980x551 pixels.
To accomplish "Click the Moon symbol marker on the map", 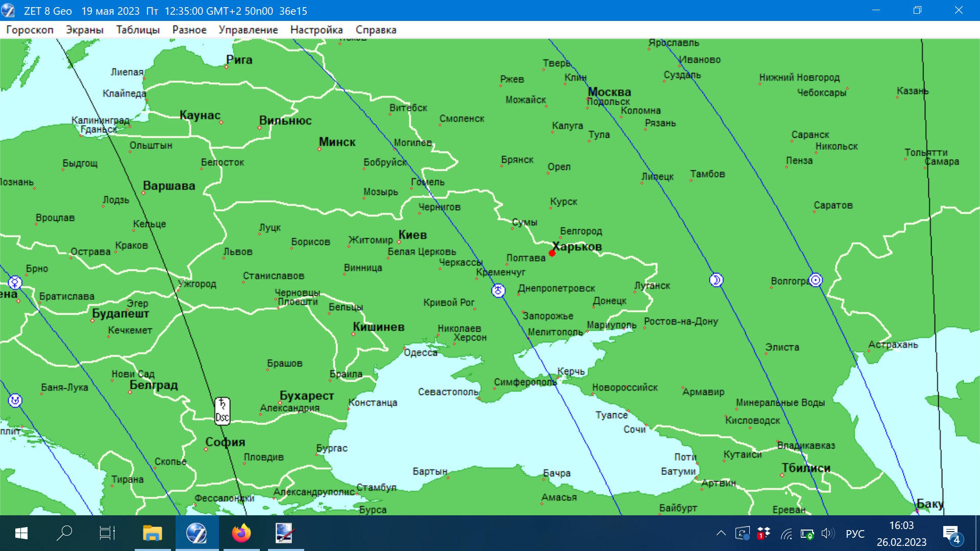I will 716,280.
